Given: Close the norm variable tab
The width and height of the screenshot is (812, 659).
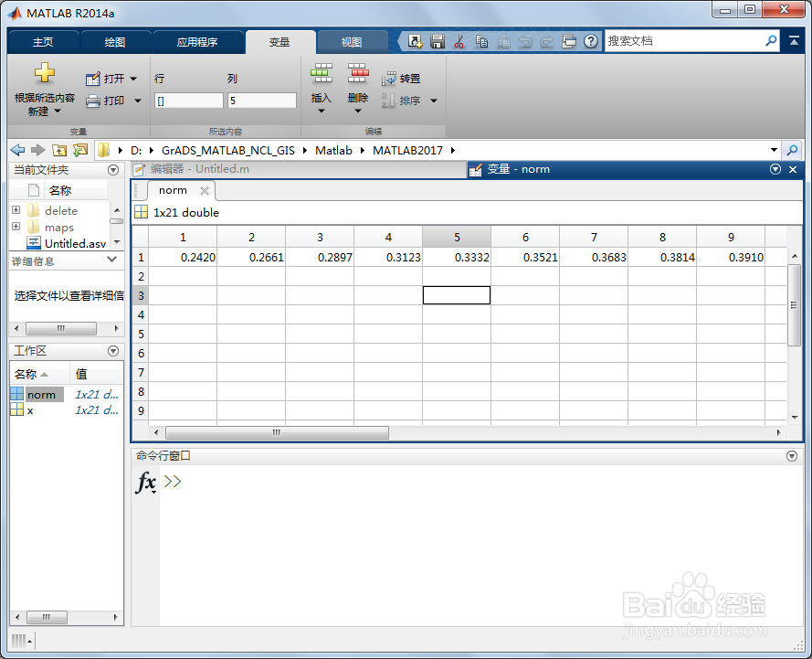Looking at the screenshot, I should pos(205,191).
